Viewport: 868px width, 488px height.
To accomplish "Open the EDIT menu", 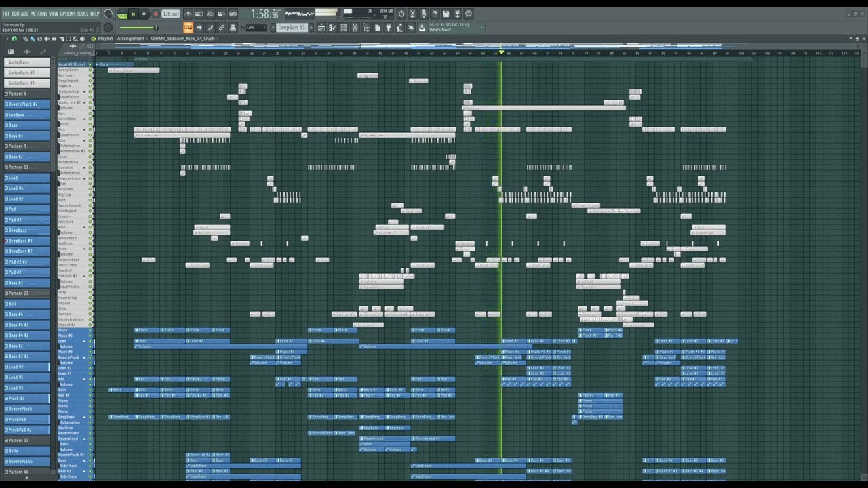I will click(x=16, y=14).
